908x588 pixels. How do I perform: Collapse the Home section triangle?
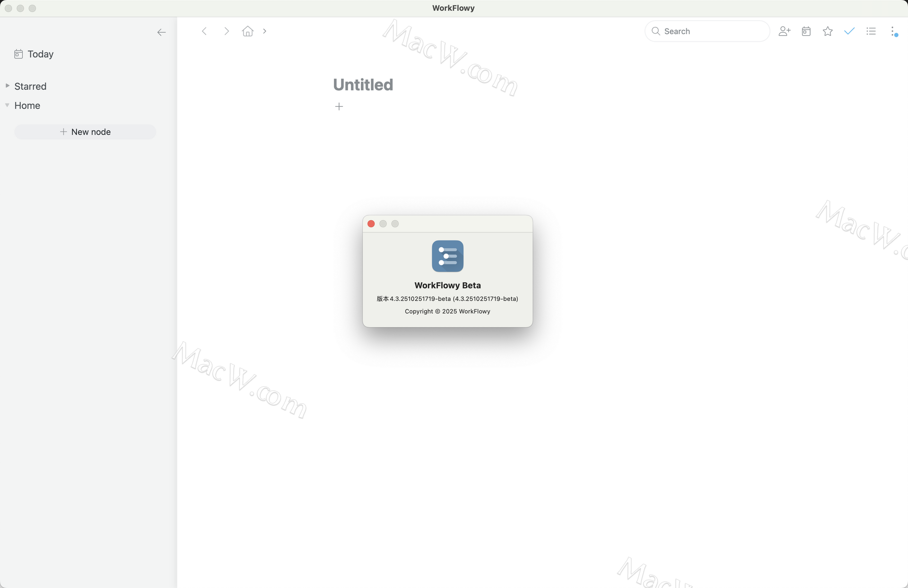click(8, 105)
